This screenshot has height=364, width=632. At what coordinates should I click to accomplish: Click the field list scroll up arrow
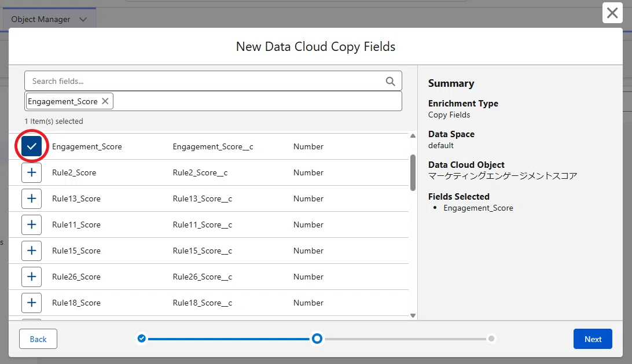[x=413, y=136]
